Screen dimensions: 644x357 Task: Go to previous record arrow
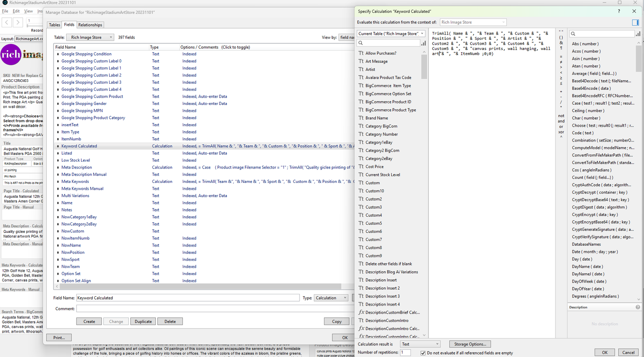tap(7, 23)
